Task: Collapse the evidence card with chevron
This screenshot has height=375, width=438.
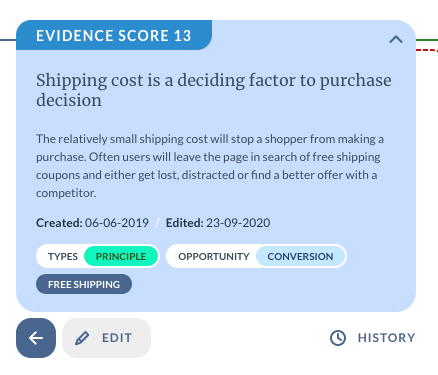Action: tap(396, 40)
